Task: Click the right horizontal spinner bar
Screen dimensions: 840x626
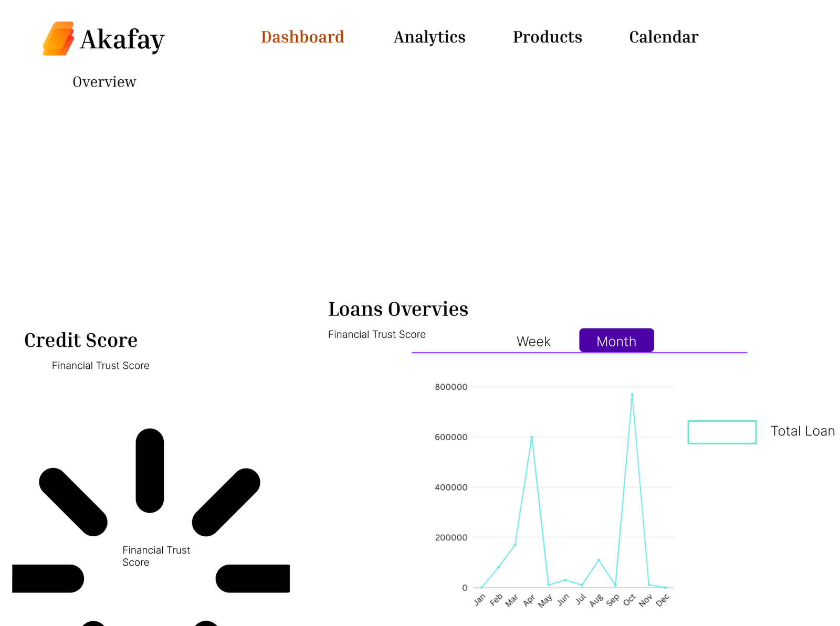Action: pos(253,578)
